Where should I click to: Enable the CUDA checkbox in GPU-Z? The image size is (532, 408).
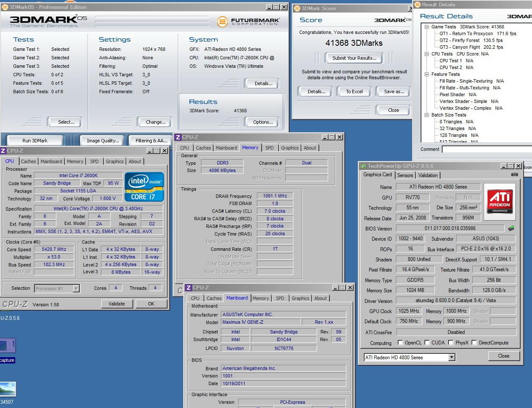(x=427, y=342)
